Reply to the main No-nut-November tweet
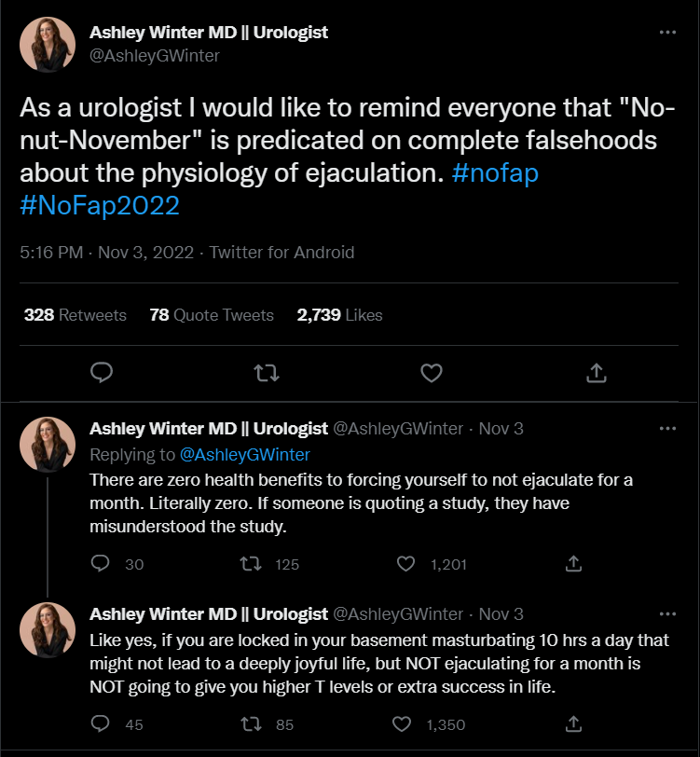This screenshot has width=700, height=757. 103,373
